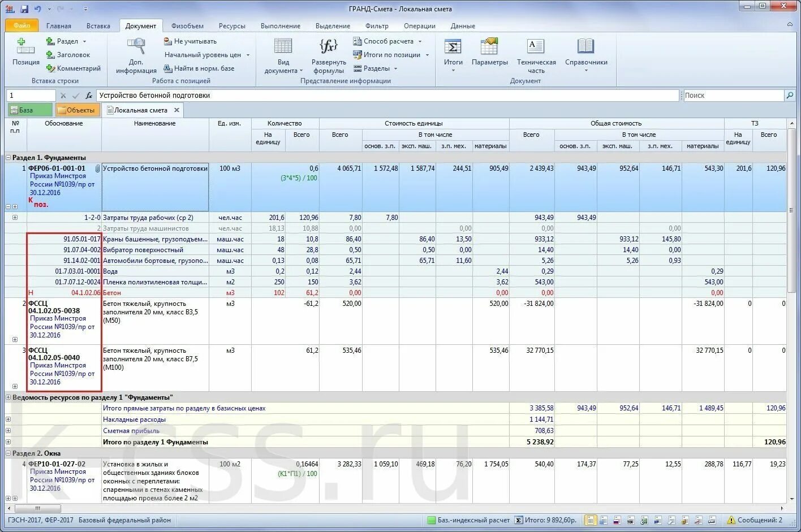Collapse Раздел 2. Окна section
This screenshot has height=532, width=801.
click(8, 453)
